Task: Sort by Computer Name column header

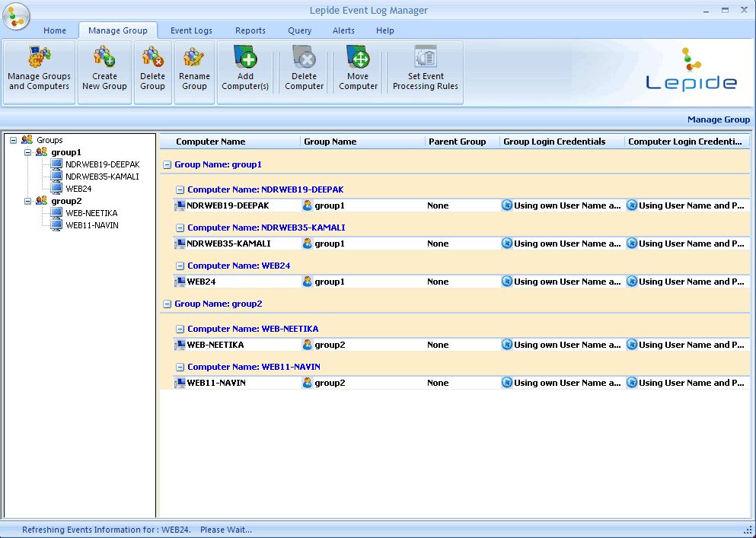Action: coord(230,142)
